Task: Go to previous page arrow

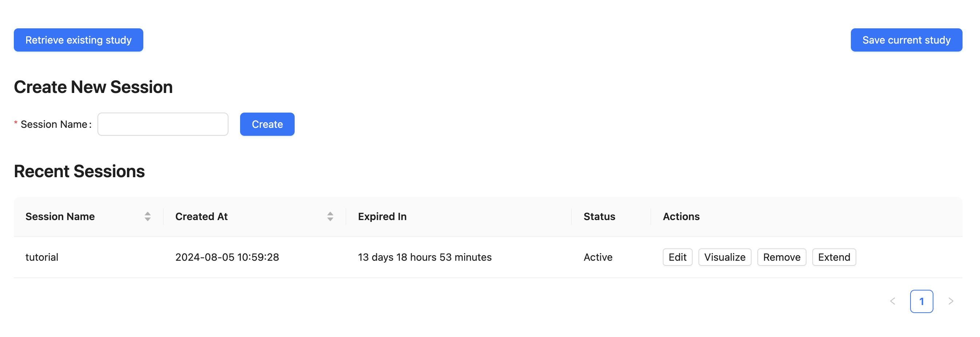Action: click(892, 301)
